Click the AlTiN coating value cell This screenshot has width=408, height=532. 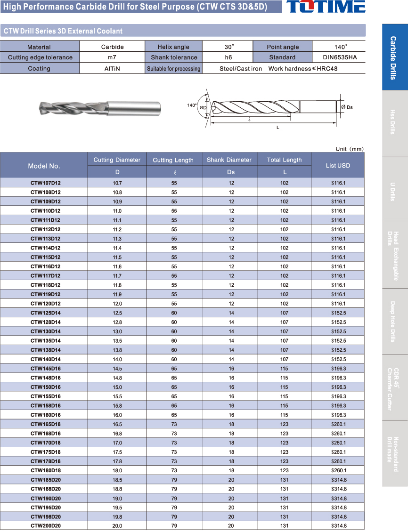pyautogui.click(x=112, y=69)
